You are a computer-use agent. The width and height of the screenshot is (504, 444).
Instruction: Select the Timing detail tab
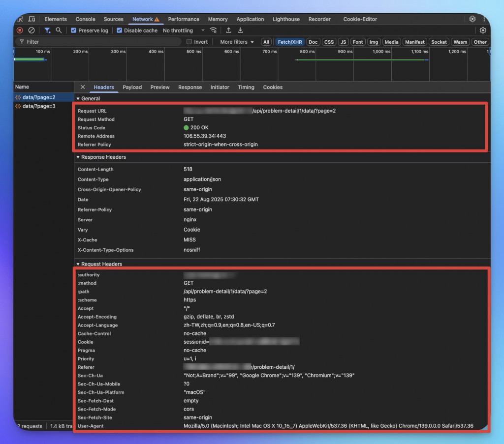pos(246,88)
